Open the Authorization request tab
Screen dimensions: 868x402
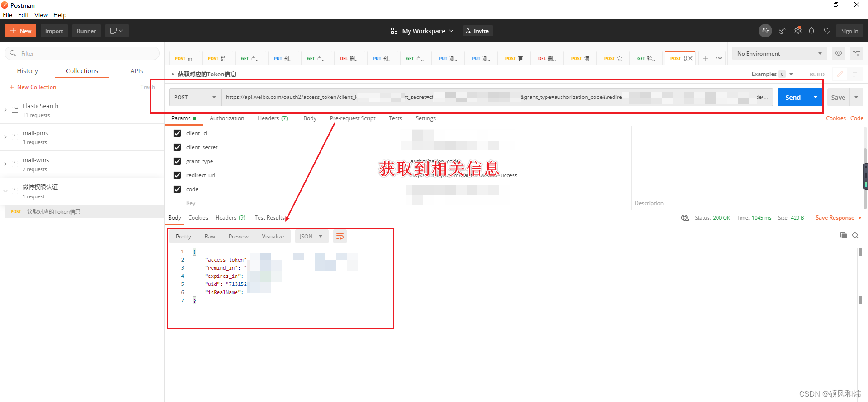coord(227,118)
